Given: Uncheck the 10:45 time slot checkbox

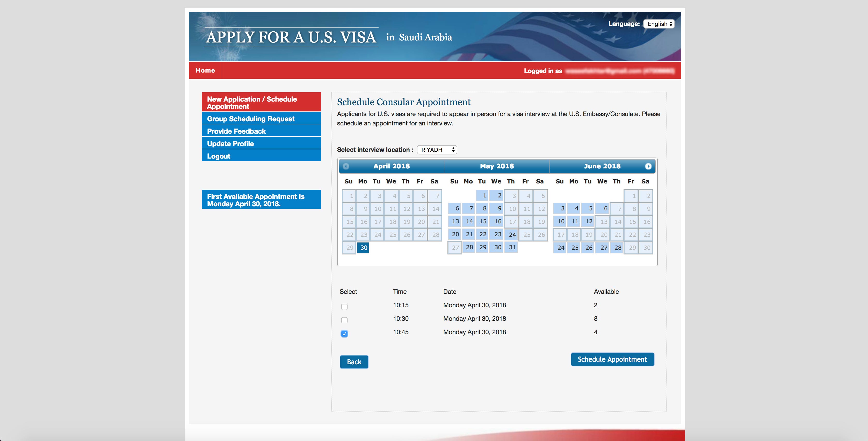Looking at the screenshot, I should click(344, 333).
